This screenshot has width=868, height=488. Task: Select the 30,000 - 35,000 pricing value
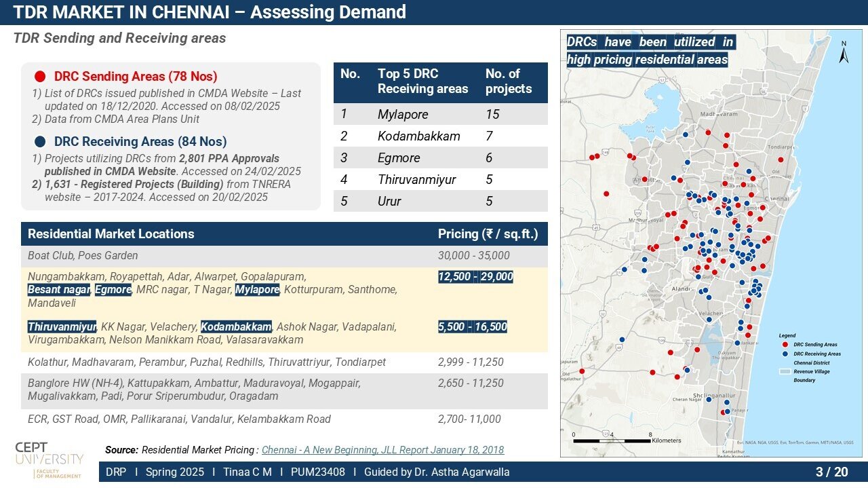pos(474,256)
